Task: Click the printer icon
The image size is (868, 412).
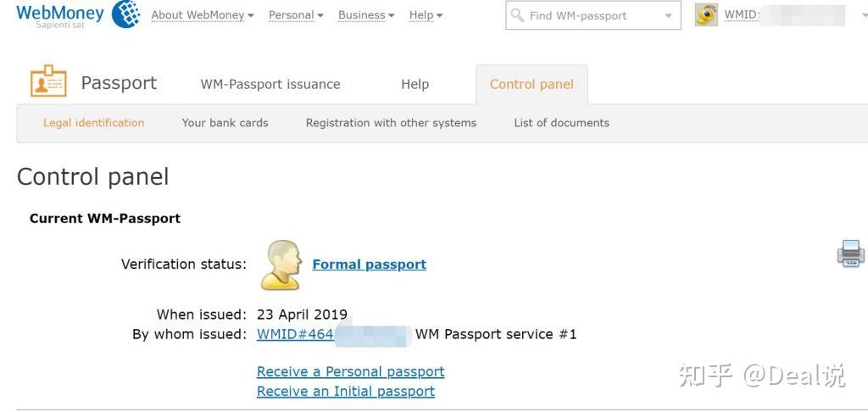Action: (850, 253)
